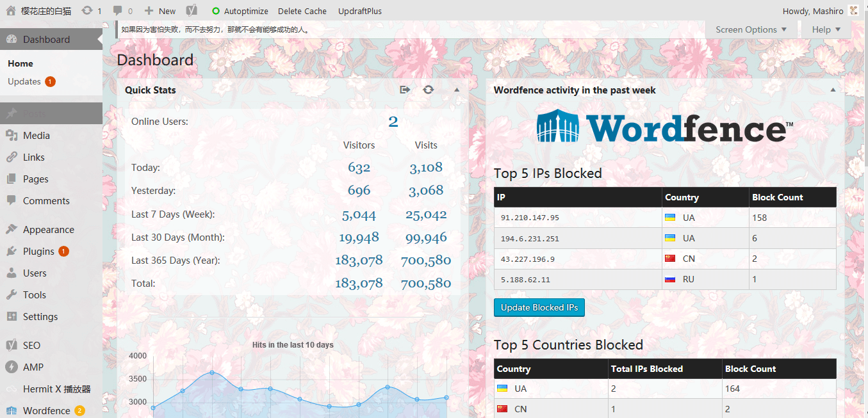
Task: Click the AMP lightning icon in sidebar
Action: (12, 367)
